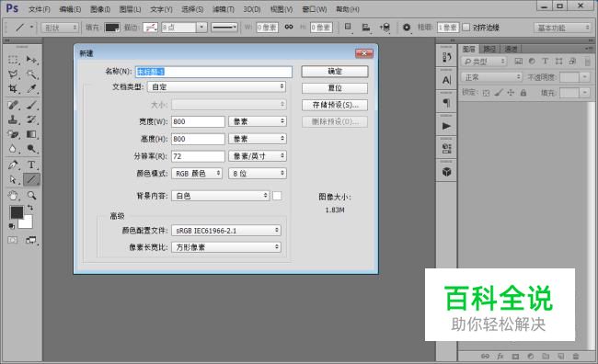
Task: Select the Healing Brush tool
Action: tap(13, 105)
